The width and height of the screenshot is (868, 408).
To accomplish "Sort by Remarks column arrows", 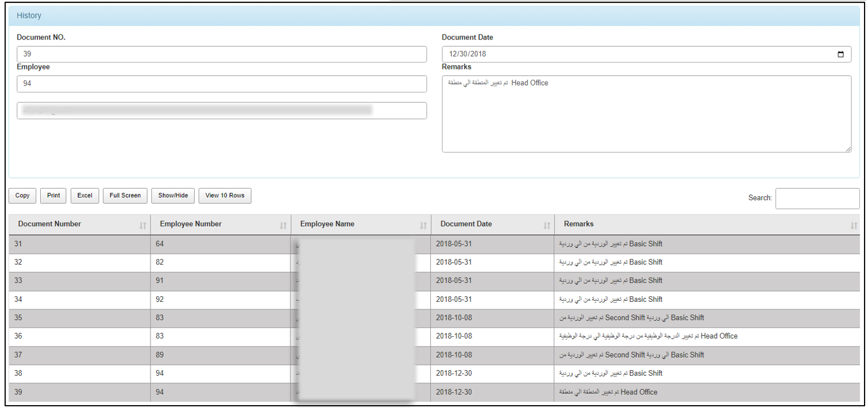I will click(854, 226).
